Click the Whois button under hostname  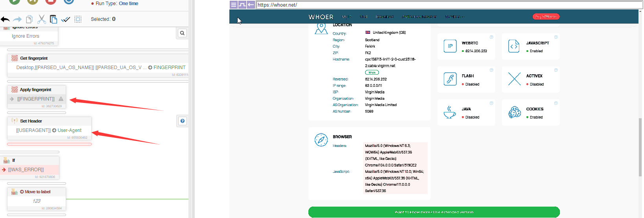tap(372, 72)
